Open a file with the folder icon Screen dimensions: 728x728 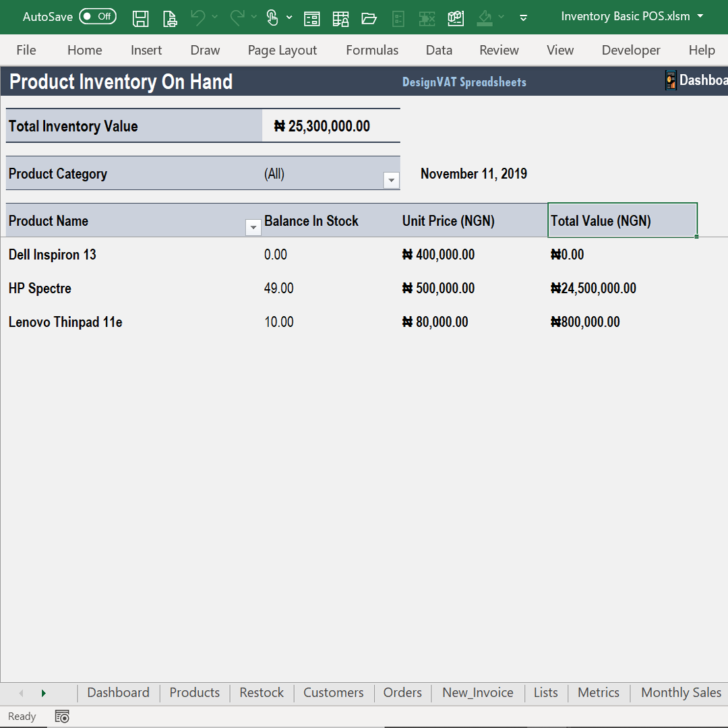(370, 18)
